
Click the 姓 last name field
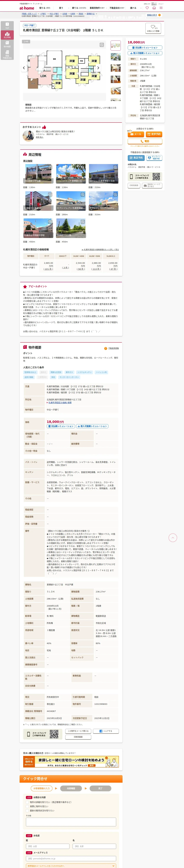pyautogui.click(x=48, y=846)
